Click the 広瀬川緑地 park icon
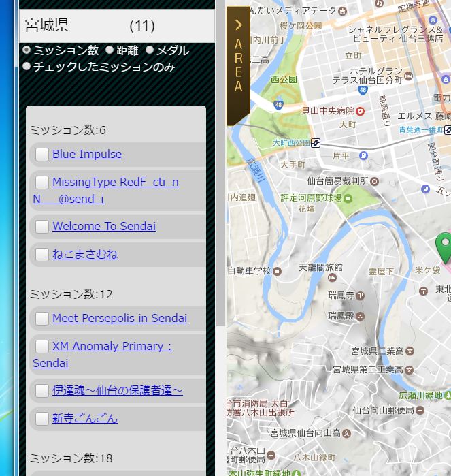 tap(448, 395)
